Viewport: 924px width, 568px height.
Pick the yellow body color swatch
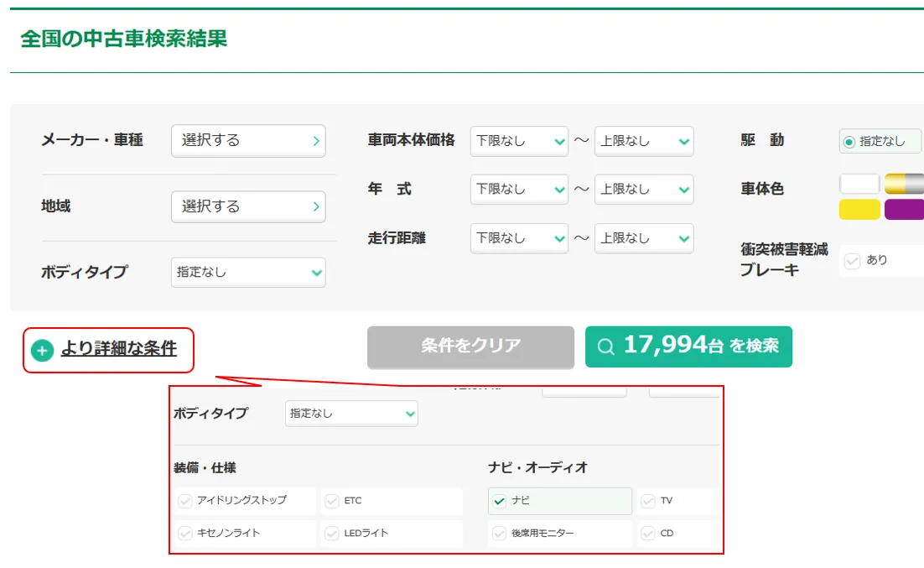tap(859, 210)
